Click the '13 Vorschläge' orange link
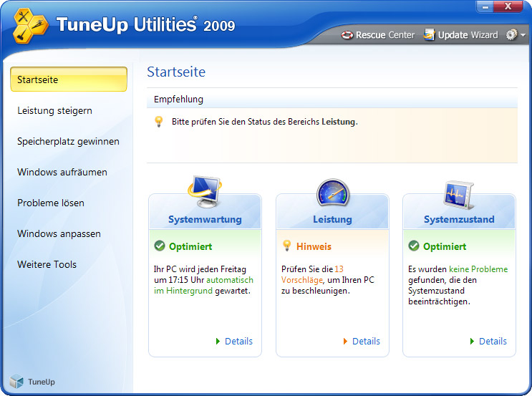 pyautogui.click(x=312, y=274)
